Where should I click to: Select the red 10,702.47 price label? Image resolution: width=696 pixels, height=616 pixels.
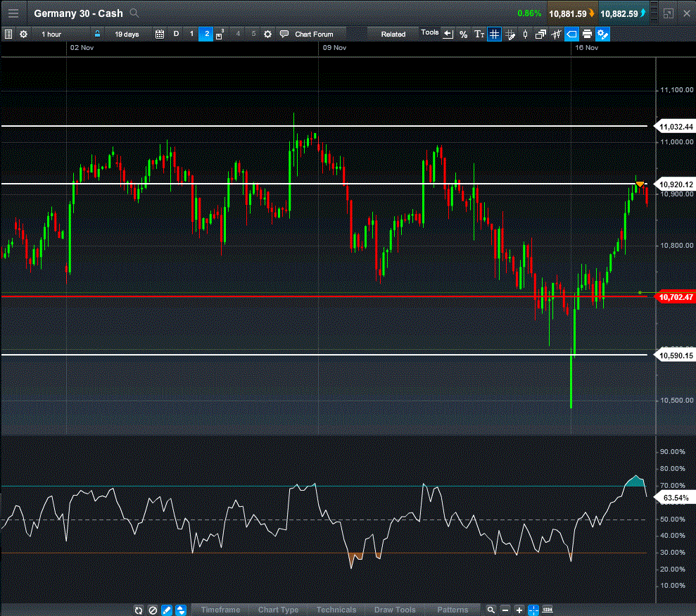tap(675, 297)
